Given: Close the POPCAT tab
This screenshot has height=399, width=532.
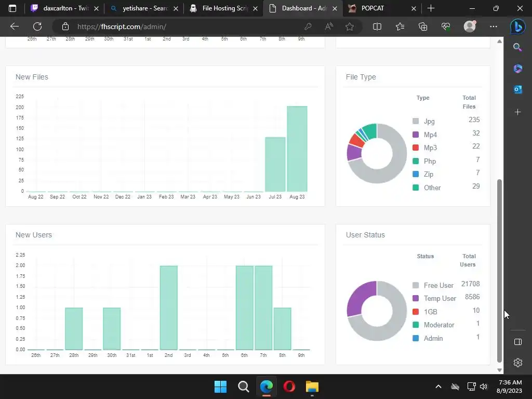Looking at the screenshot, I should coord(414,9).
